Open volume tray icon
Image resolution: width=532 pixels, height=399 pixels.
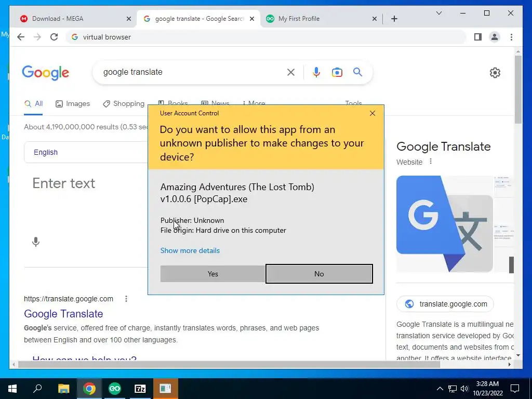[464, 389]
